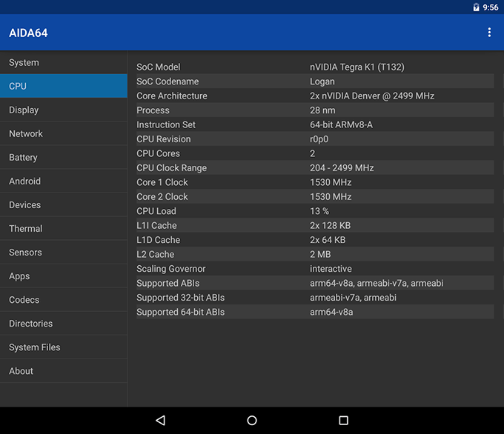Select the Core 1 Clock label
504x434 pixels.
point(162,182)
